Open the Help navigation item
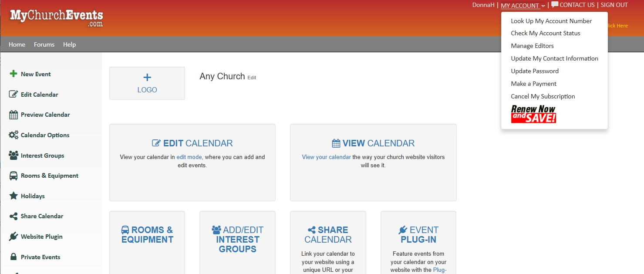Screen dimensions: 644x274 70,44
